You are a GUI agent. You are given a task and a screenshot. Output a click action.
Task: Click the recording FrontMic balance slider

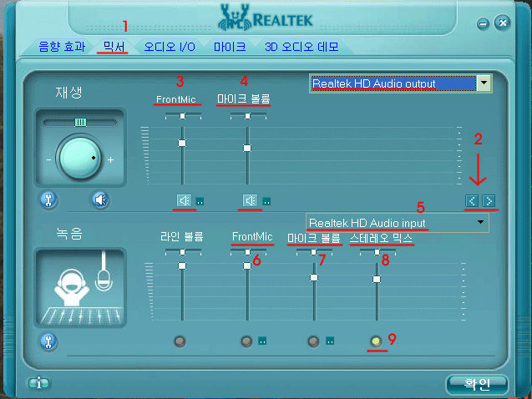(x=248, y=252)
